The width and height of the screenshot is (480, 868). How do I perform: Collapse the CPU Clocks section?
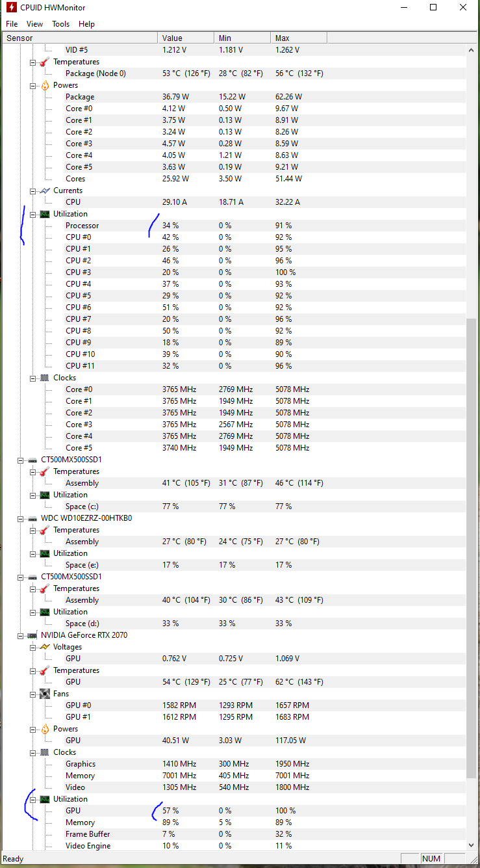point(33,378)
